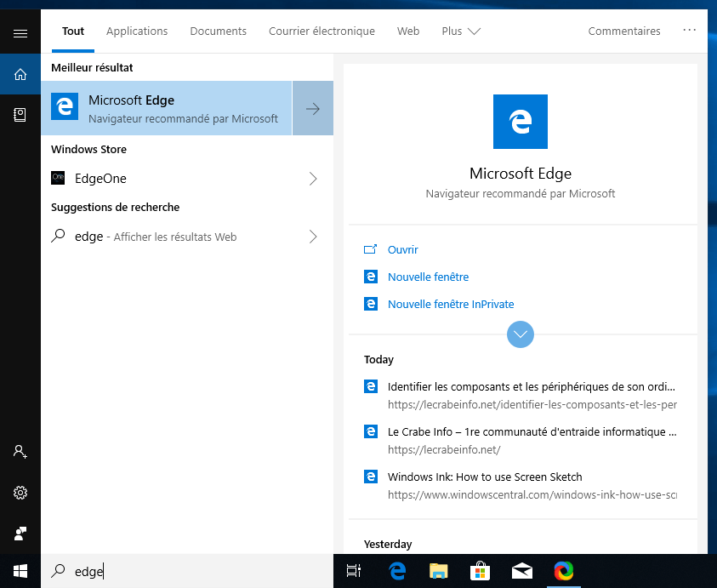Select the Microsoft Edge best result
The width and height of the screenshot is (717, 588).
pos(167,108)
